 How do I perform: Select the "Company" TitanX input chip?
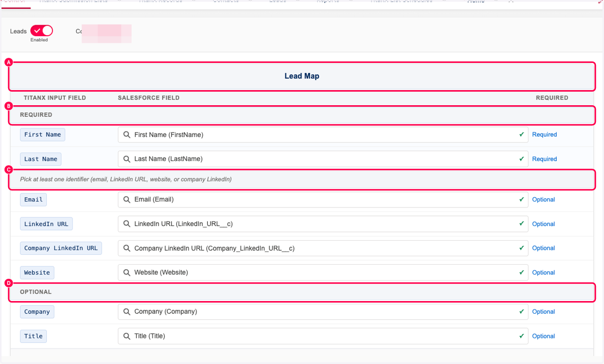click(37, 312)
